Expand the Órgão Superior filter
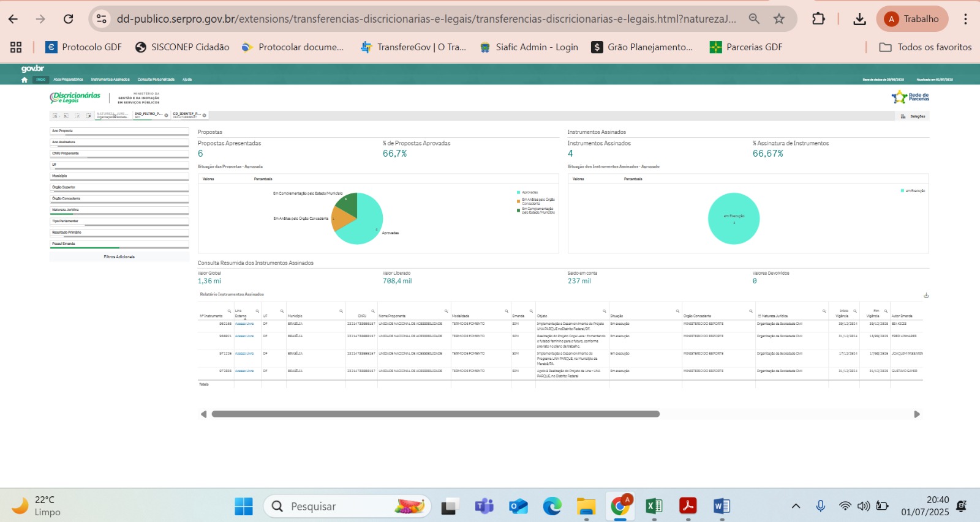The width and height of the screenshot is (980, 522). coord(119,187)
